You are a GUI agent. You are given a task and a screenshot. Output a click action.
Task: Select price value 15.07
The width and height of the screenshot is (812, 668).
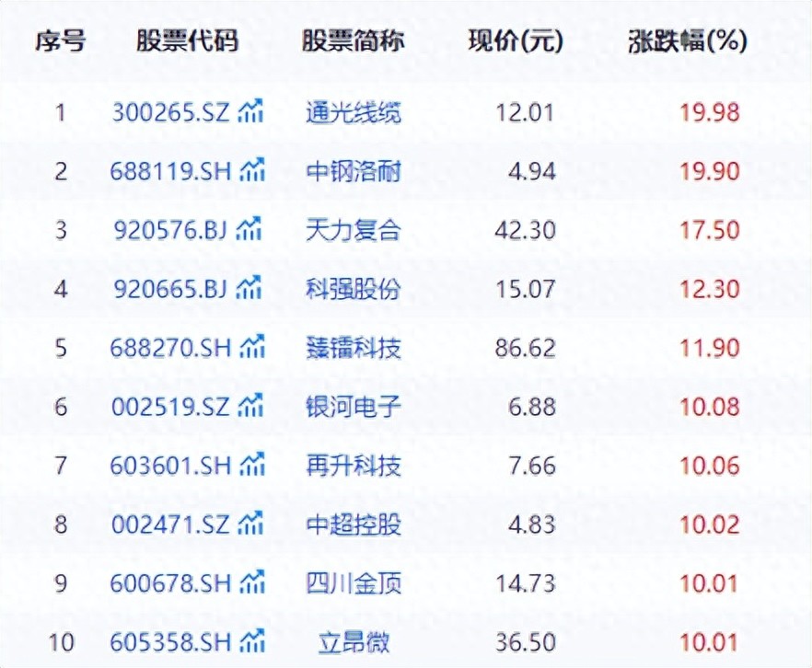(x=525, y=289)
